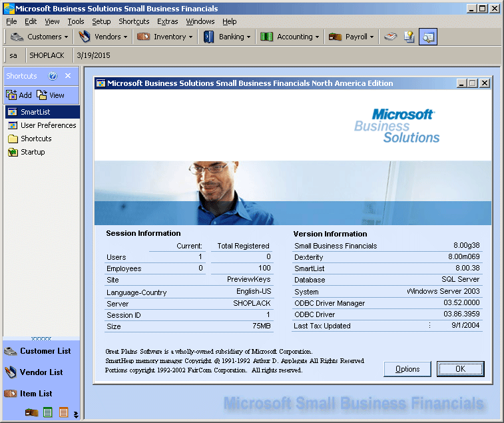Open the Tools menu
The width and height of the screenshot is (504, 423).
click(76, 21)
